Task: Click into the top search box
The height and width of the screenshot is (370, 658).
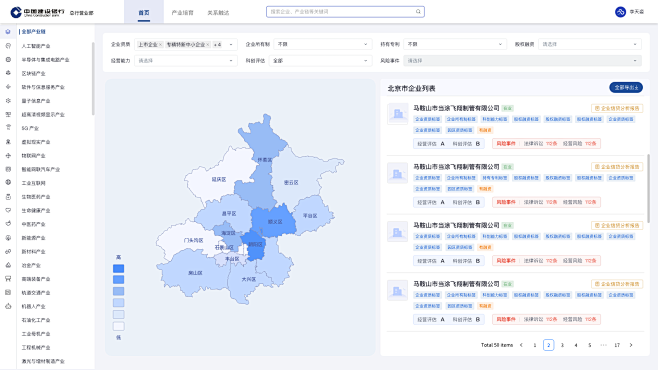Action: [345, 12]
